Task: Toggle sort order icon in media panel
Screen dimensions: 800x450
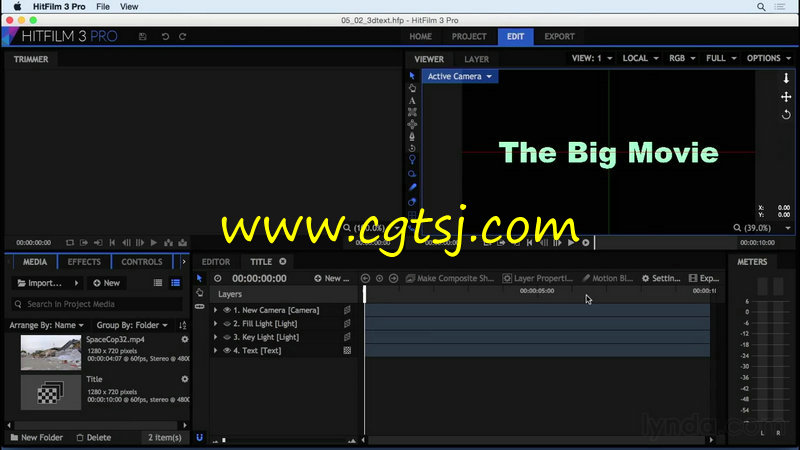Action: click(x=183, y=325)
